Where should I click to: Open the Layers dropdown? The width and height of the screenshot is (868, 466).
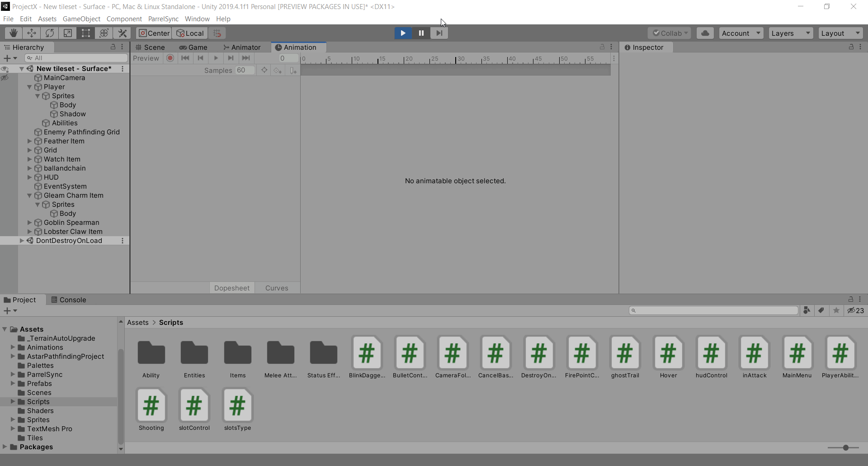(x=791, y=33)
